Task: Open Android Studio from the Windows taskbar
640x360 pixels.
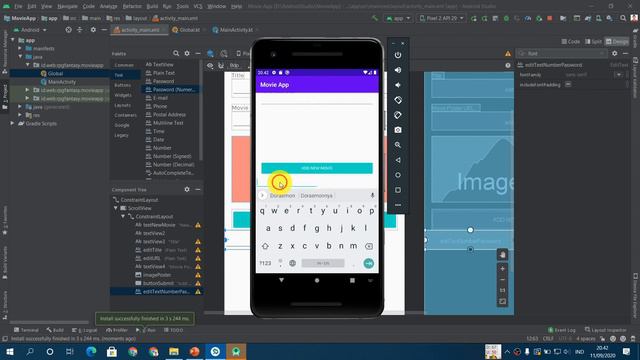Action: (236, 351)
